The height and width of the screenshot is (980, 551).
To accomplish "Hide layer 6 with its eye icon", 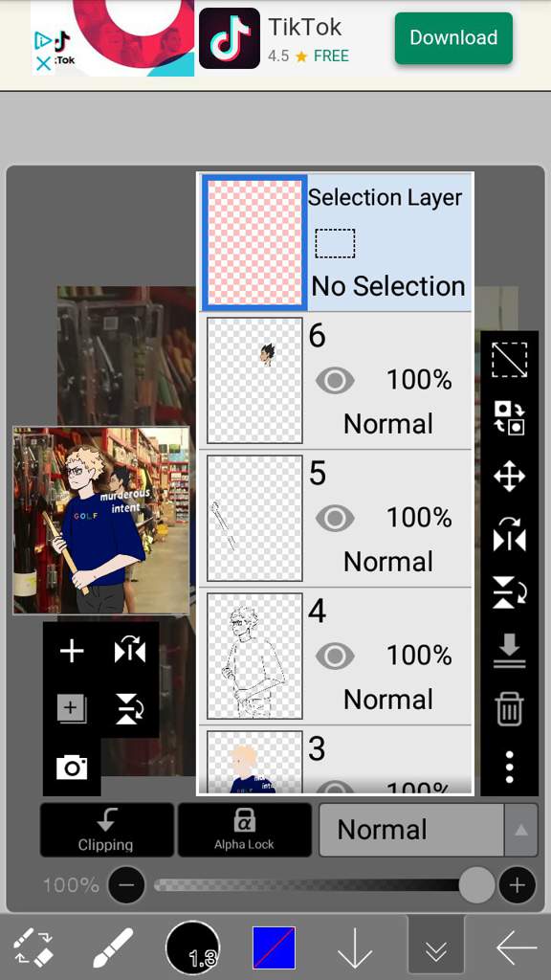I will 335,380.
